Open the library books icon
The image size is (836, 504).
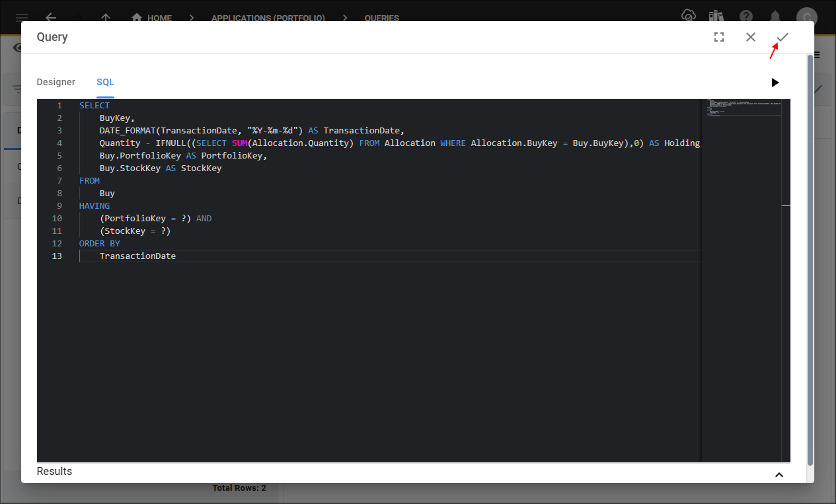pos(716,16)
